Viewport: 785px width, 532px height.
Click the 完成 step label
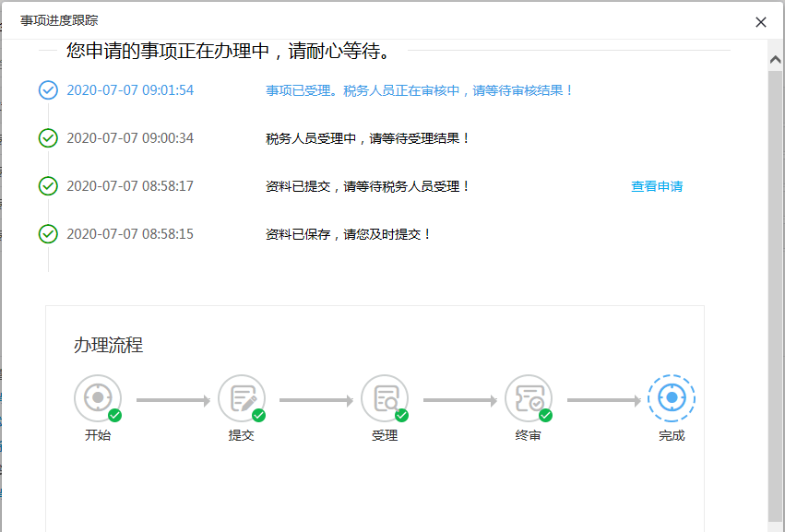tap(672, 435)
